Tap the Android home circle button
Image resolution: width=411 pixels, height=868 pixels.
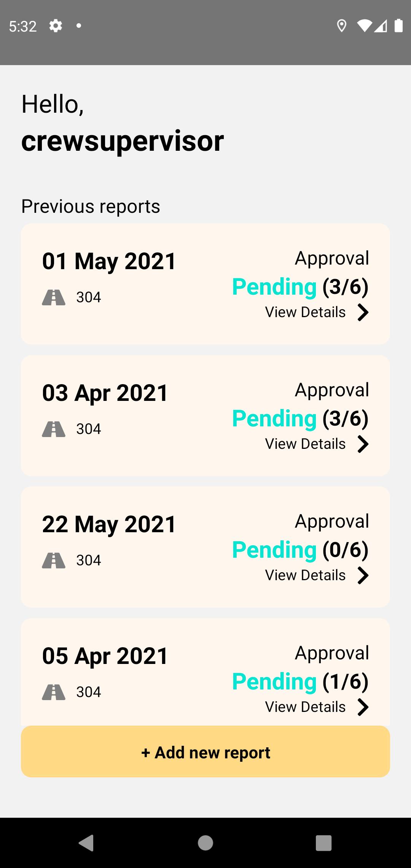tap(205, 842)
